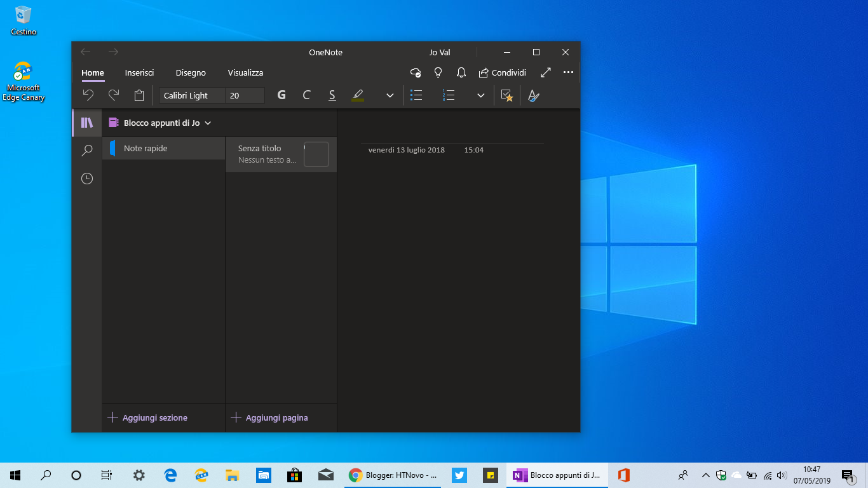Toggle bold formatting (G button)
This screenshot has width=868, height=488.
[x=281, y=95]
